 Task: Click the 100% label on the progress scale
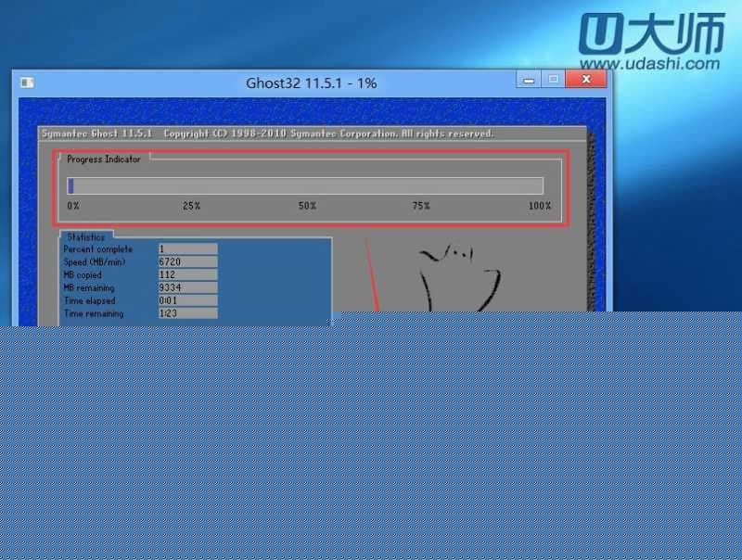539,206
